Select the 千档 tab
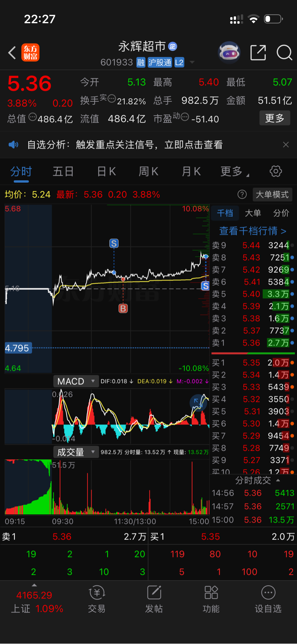 point(225,213)
